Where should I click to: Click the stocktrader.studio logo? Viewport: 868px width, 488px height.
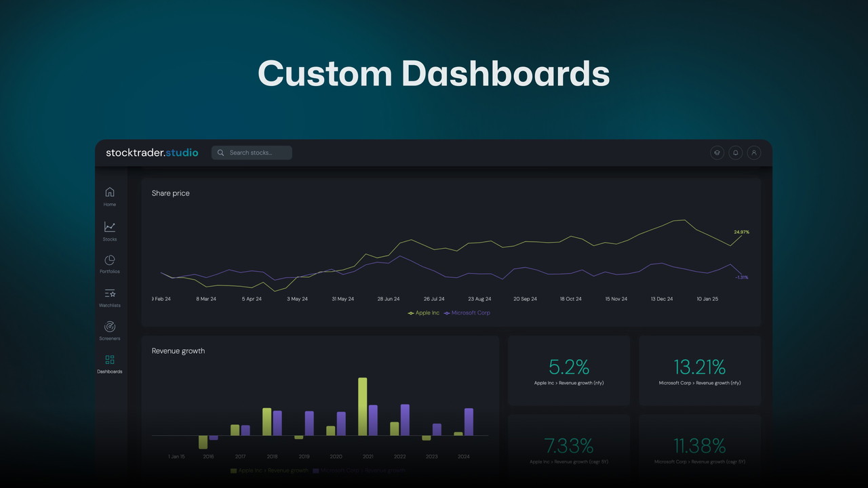tap(152, 153)
